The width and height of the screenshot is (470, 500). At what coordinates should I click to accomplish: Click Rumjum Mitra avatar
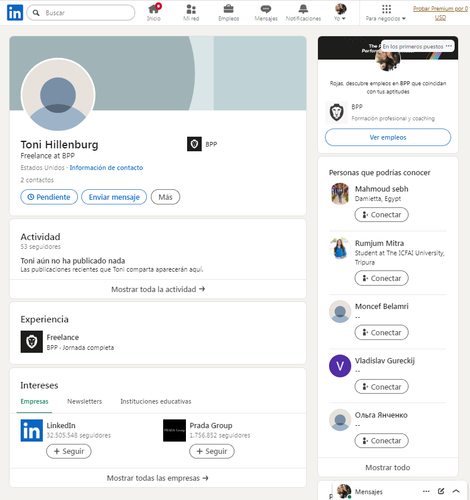click(340, 248)
